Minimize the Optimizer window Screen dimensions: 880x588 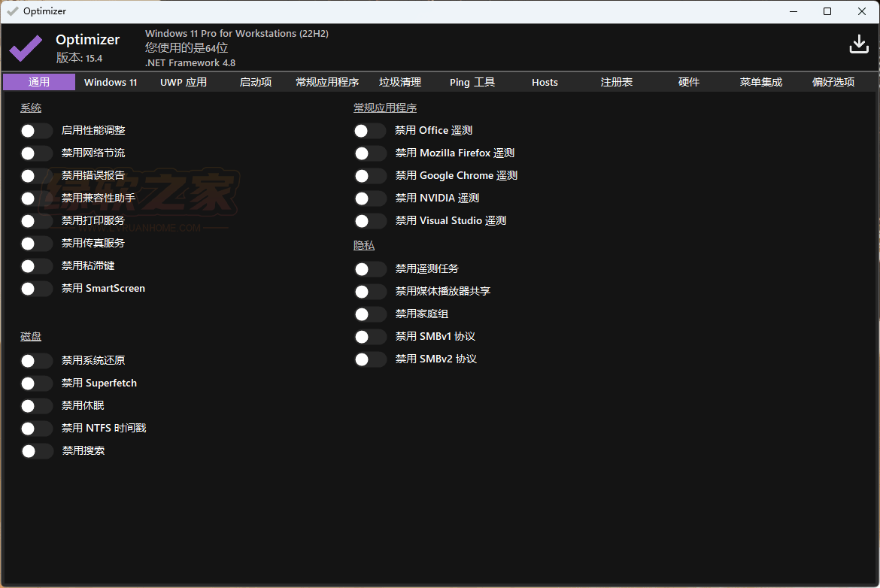click(x=794, y=11)
